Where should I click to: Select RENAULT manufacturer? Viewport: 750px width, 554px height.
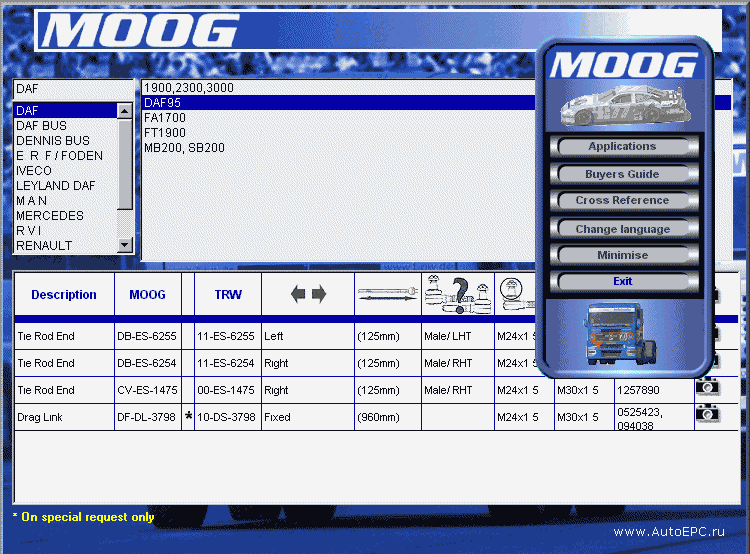pyautogui.click(x=66, y=245)
